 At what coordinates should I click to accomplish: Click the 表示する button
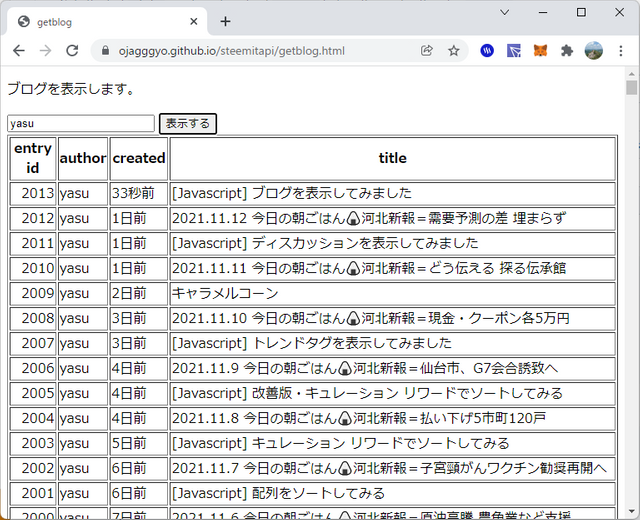(x=188, y=123)
